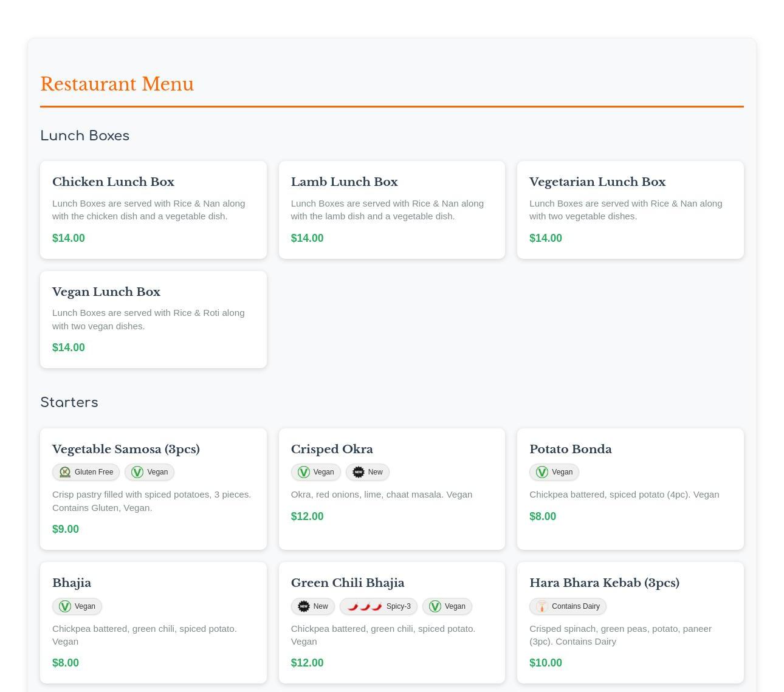Click the Contains Dairy icon on Hara Bhara Kebab
Screen dimensions: 784x692
point(542,606)
